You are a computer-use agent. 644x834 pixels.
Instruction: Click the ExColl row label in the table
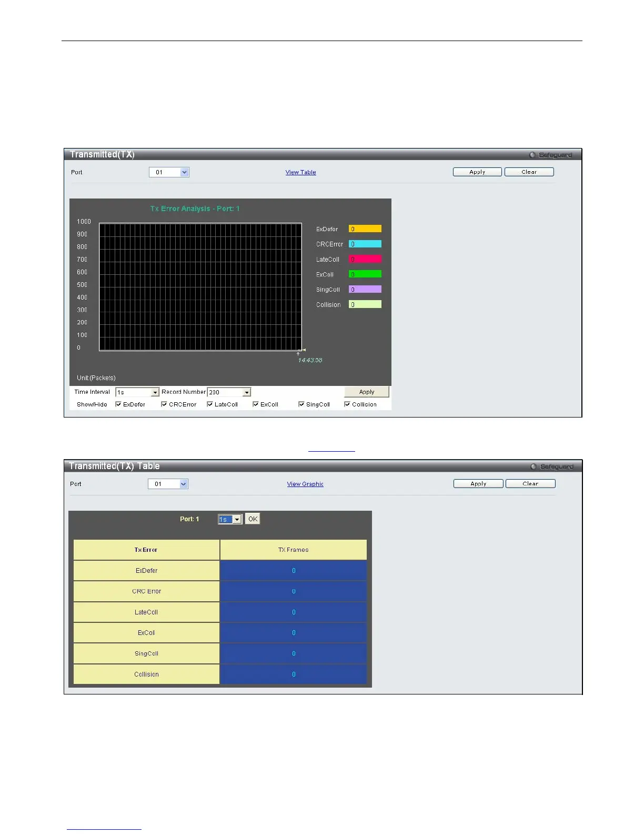click(146, 633)
